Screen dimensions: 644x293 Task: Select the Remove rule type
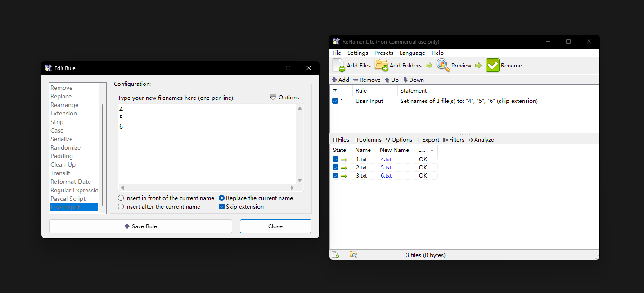74,88
